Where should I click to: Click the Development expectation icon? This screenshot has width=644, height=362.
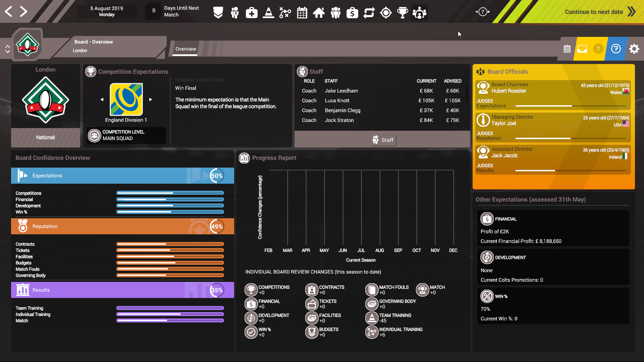click(x=487, y=257)
